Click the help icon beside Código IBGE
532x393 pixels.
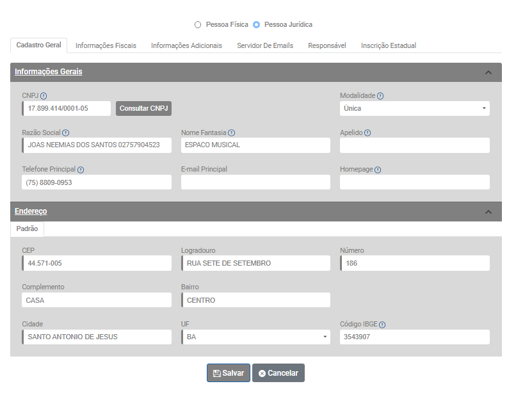382,325
